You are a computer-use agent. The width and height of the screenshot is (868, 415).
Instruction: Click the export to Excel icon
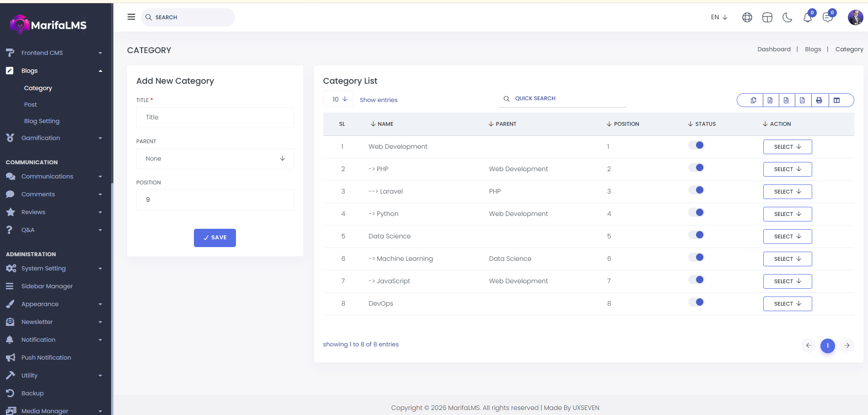click(770, 100)
